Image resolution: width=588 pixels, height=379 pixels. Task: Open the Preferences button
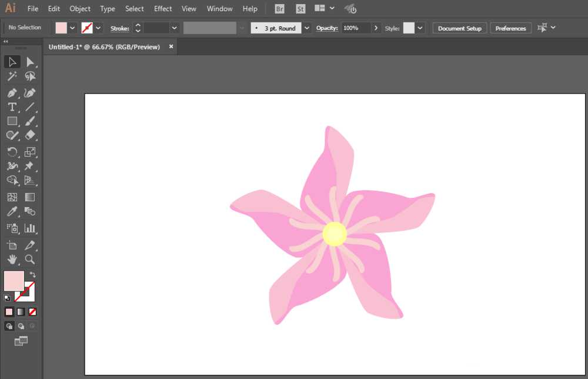510,28
